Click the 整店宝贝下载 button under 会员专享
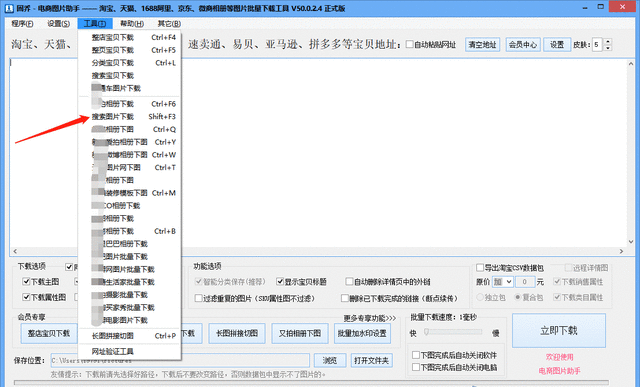The image size is (640, 387). pyautogui.click(x=49, y=333)
